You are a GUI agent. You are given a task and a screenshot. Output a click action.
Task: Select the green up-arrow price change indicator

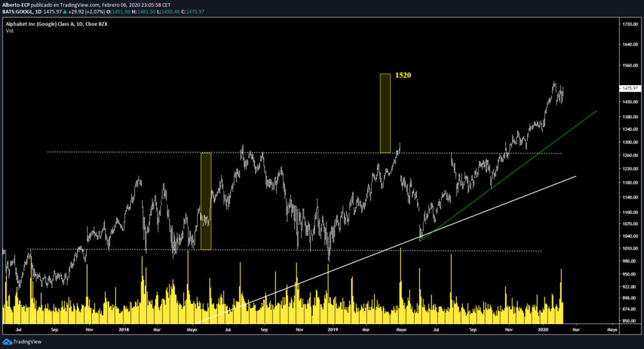64,12
